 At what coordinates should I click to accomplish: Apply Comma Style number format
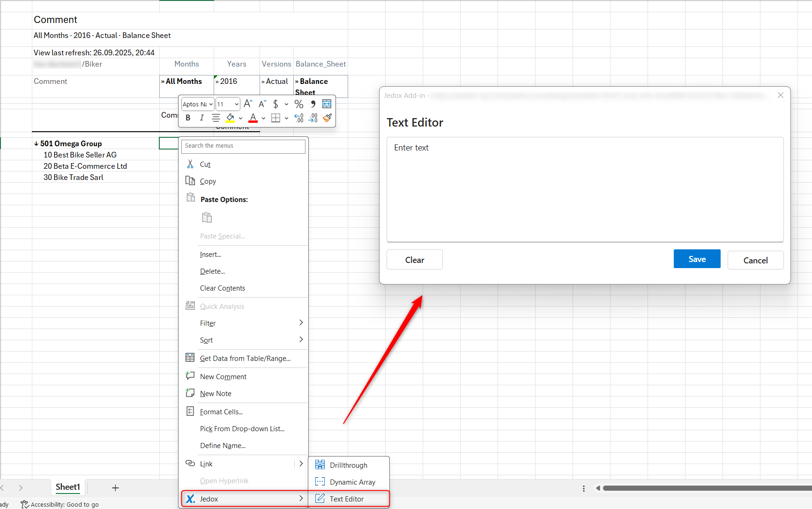point(313,104)
